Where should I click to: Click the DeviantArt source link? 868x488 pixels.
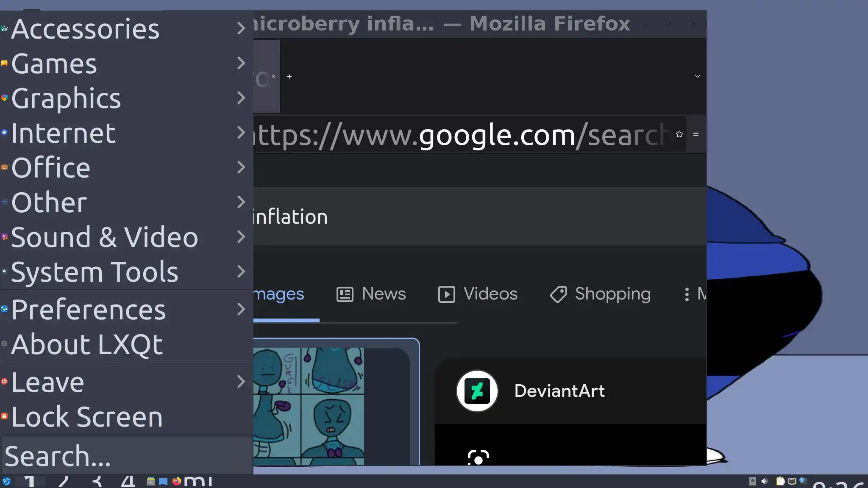point(559,391)
